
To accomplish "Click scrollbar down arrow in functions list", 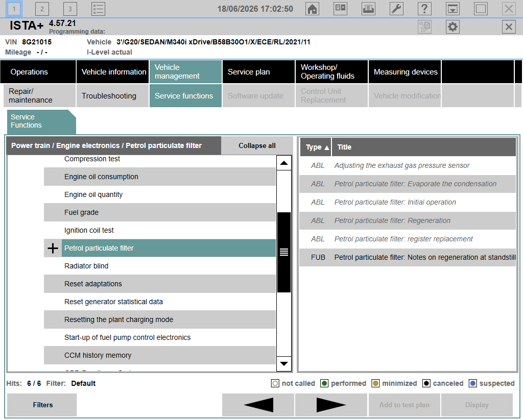I will 284,364.
